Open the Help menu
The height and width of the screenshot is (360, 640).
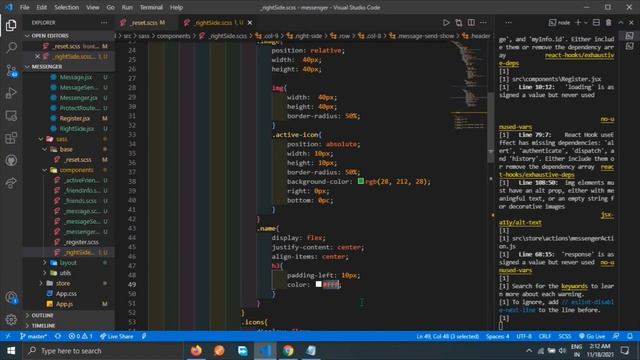pos(176,7)
